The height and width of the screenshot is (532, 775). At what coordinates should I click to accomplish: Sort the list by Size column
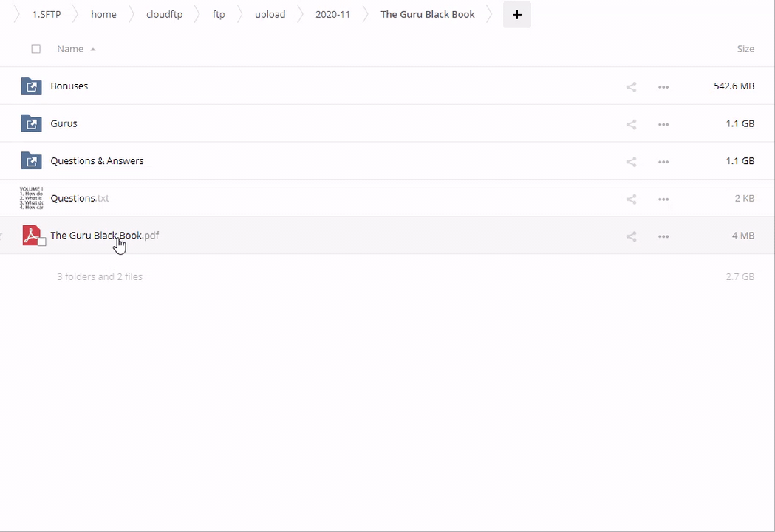coord(745,49)
